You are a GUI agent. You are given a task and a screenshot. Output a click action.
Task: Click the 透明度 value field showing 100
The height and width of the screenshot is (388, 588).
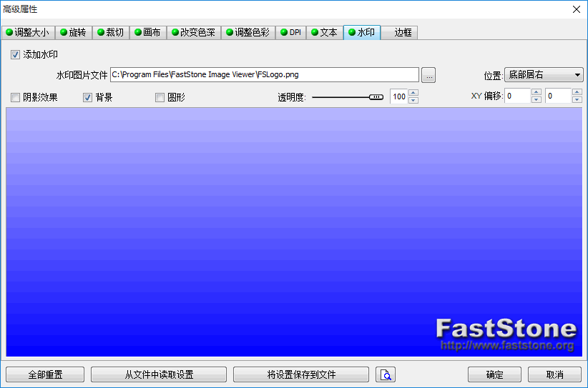[x=399, y=96]
